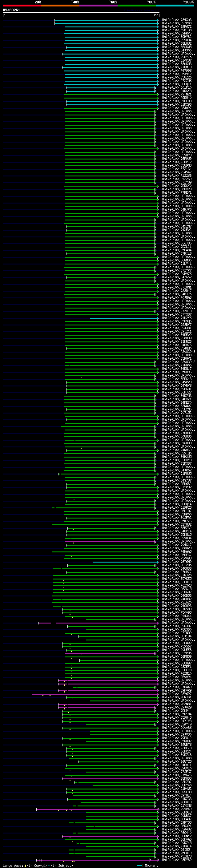The width and height of the screenshot is (197, 868).
Task: Select hit UniRef100_C5DFK7
Action: coord(176,555)
